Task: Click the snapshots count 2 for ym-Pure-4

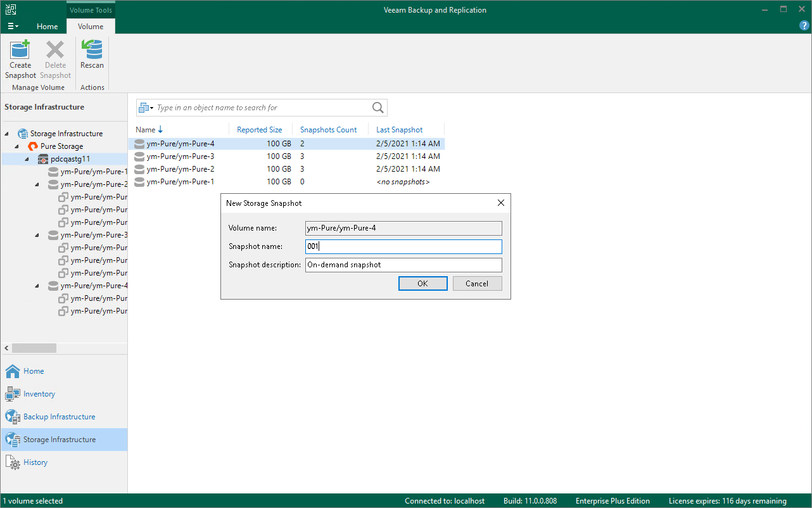Action: click(x=303, y=144)
